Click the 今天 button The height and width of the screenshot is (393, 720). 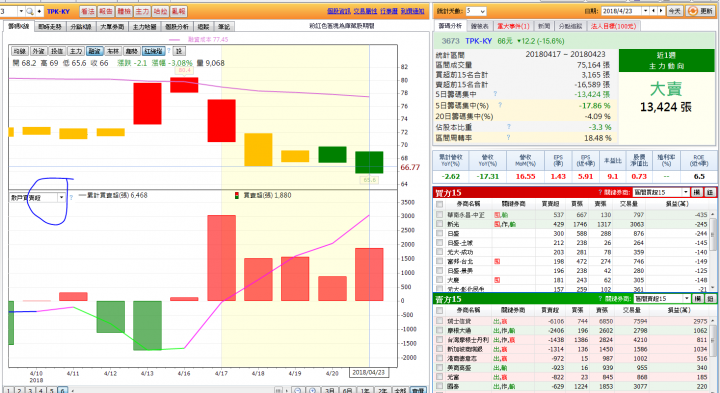675,11
